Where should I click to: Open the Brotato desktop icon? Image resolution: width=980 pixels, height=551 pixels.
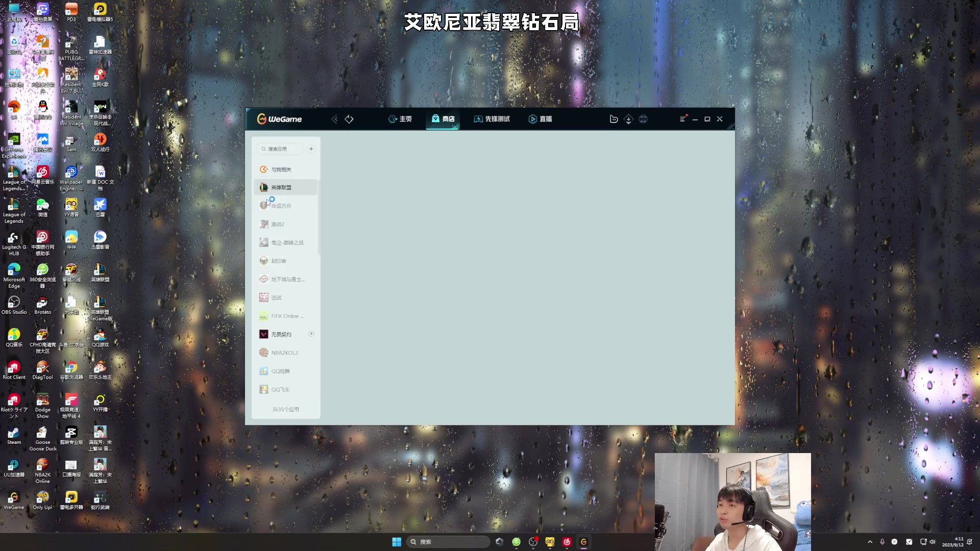coord(43,306)
